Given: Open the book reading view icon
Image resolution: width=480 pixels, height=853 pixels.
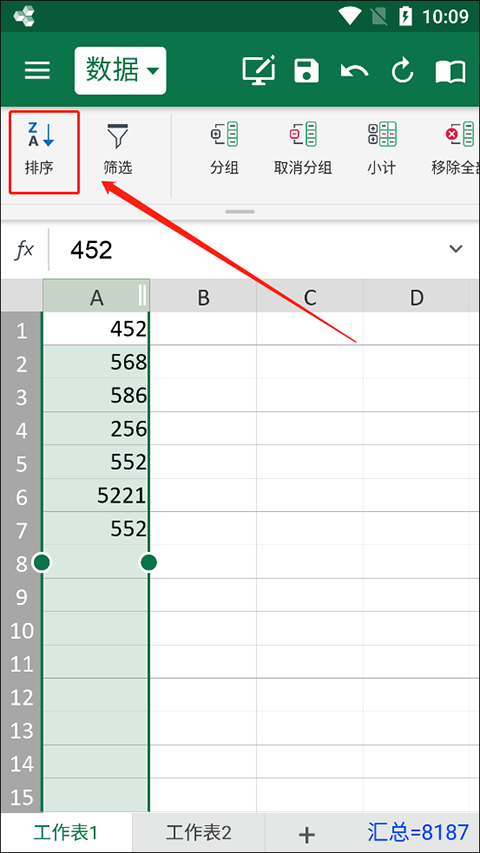Looking at the screenshot, I should point(450,71).
